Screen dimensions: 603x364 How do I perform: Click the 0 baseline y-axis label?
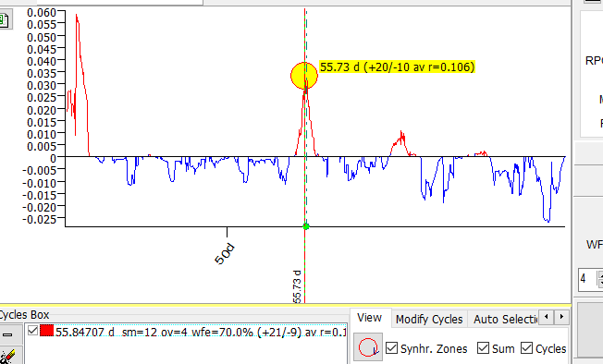pos(53,158)
